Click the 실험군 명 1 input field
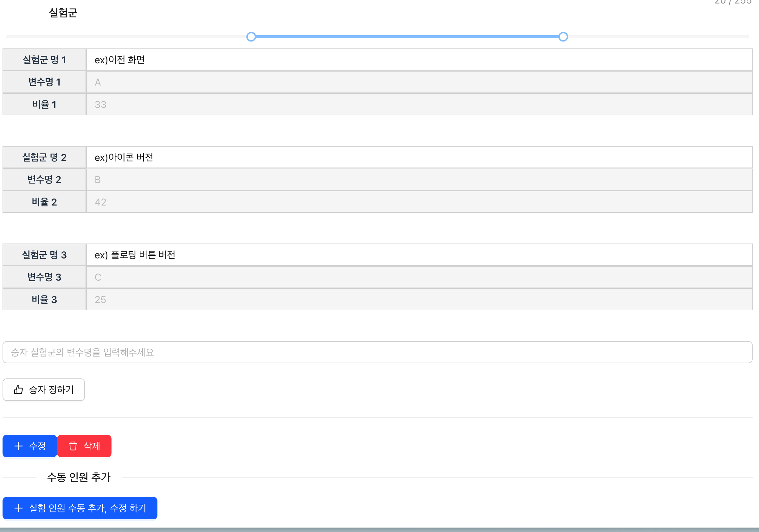The width and height of the screenshot is (759, 532). [419, 60]
